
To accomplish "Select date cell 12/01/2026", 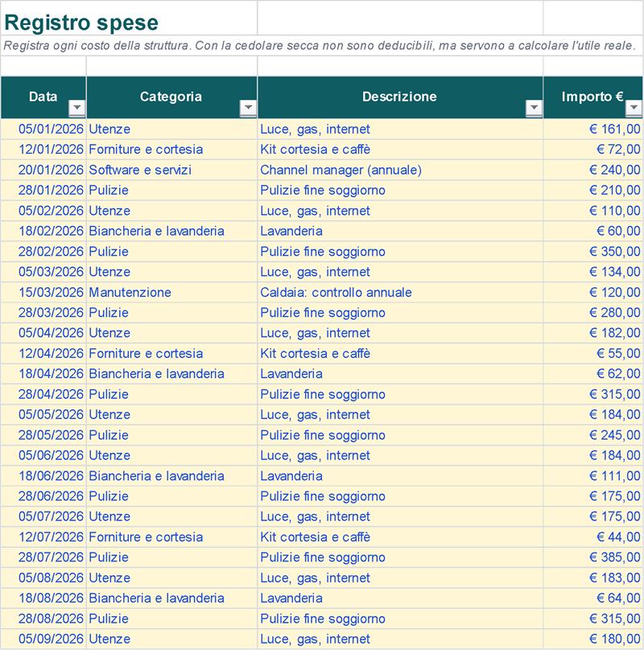I will (x=43, y=150).
